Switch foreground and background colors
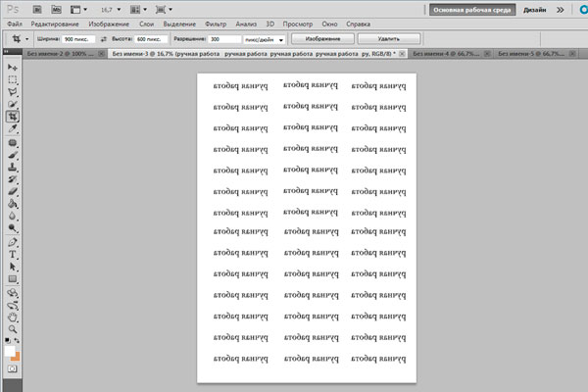Image resolution: width=588 pixels, height=392 pixels. click(x=17, y=341)
